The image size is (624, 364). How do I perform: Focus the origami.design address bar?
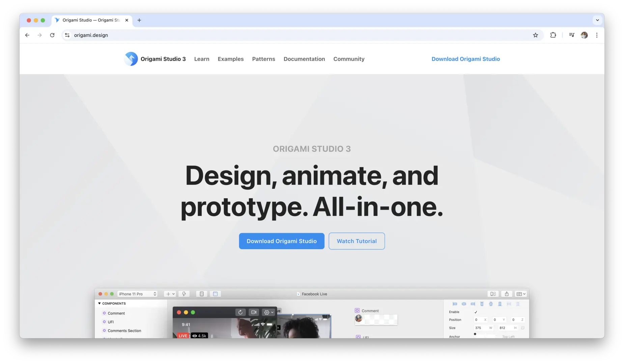point(302,35)
